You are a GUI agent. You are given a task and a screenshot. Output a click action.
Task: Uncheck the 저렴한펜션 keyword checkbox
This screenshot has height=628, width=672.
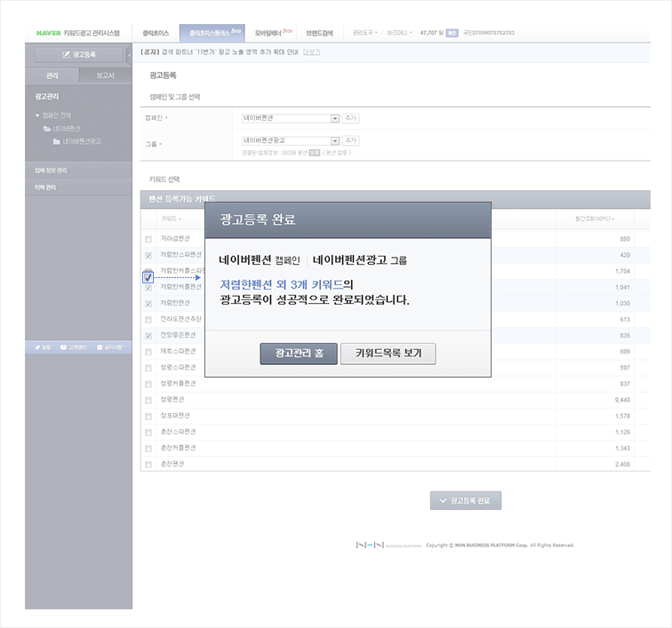point(148,304)
